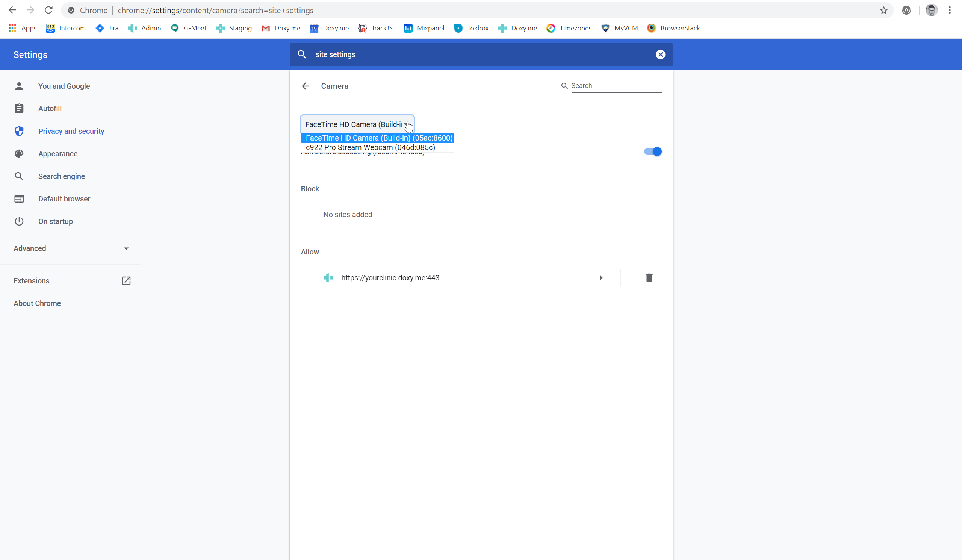Screen dimensions: 962x560
Task: Open the About Chrome page
Action: pos(37,303)
